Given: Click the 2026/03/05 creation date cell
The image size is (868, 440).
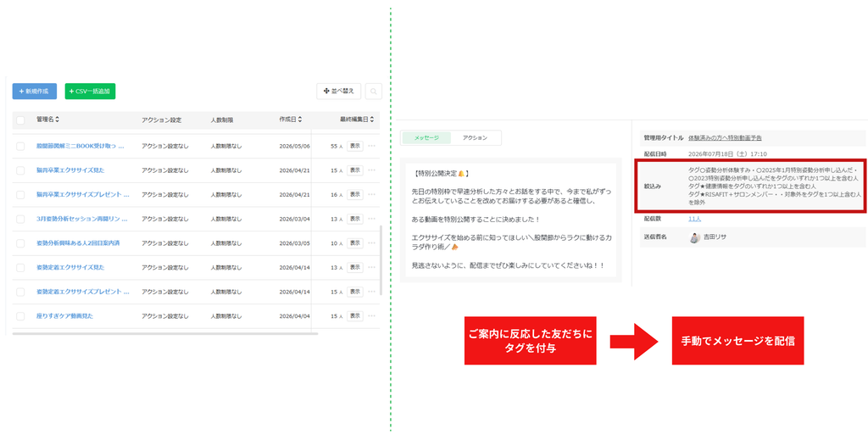Looking at the screenshot, I should click(x=294, y=243).
